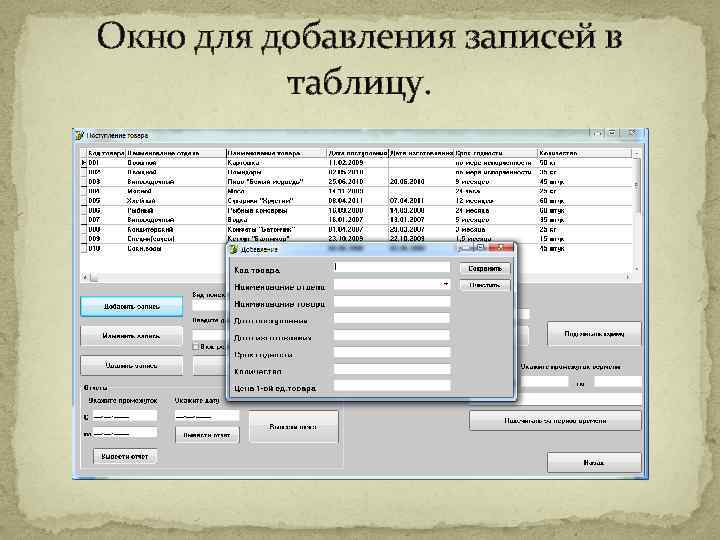Screen dimensions: 720x540
Task: Select the 'Картошка' cell in row 001
Action: coord(276,163)
